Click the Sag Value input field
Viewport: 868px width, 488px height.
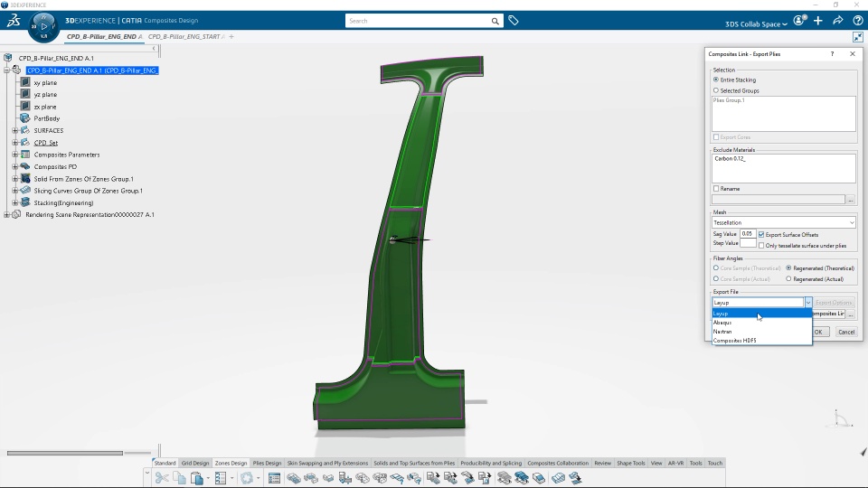(x=748, y=234)
